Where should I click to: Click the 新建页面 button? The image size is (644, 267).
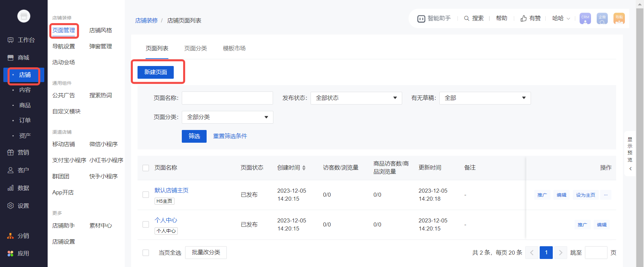tap(156, 72)
